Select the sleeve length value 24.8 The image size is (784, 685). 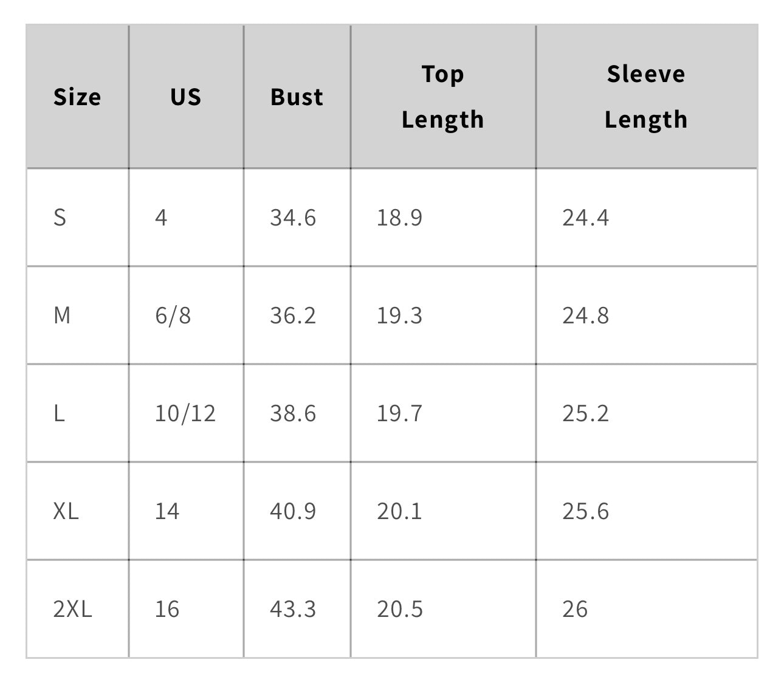pos(585,315)
